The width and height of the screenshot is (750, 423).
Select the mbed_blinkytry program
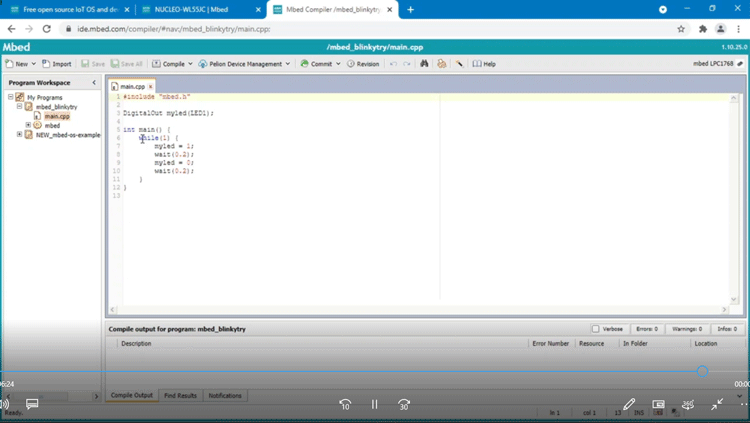pos(56,107)
